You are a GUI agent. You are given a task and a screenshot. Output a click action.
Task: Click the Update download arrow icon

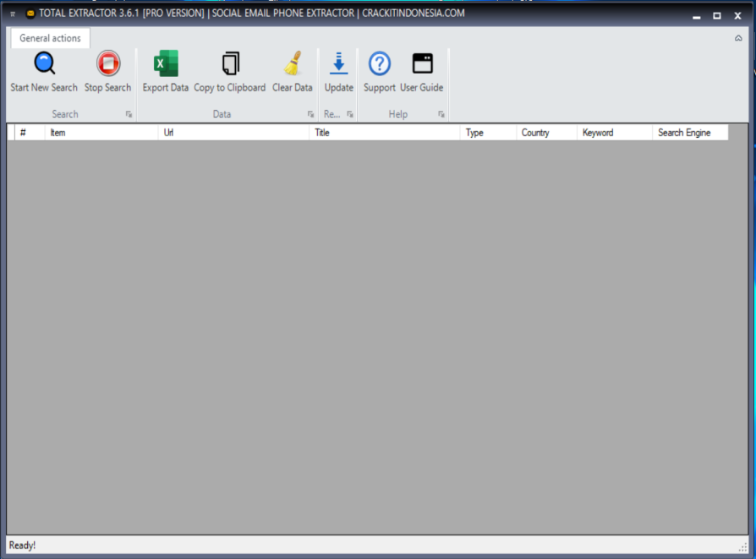click(x=338, y=73)
